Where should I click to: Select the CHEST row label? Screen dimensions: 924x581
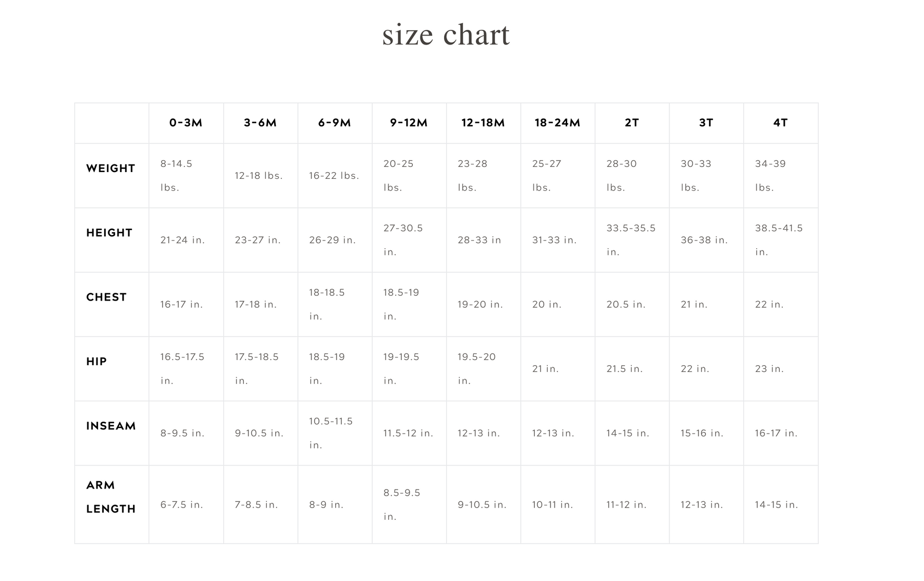tap(106, 297)
